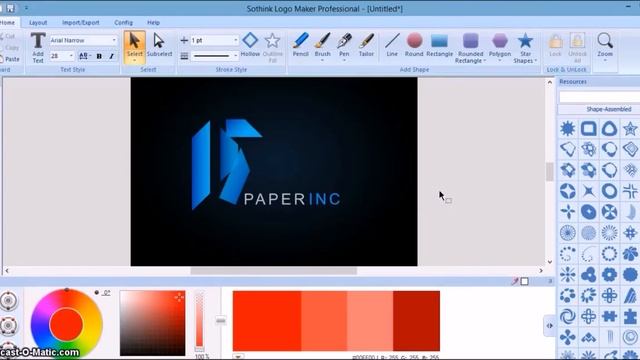The height and width of the screenshot is (360, 640).
Task: Open the Import/Export tab
Action: [x=80, y=22]
